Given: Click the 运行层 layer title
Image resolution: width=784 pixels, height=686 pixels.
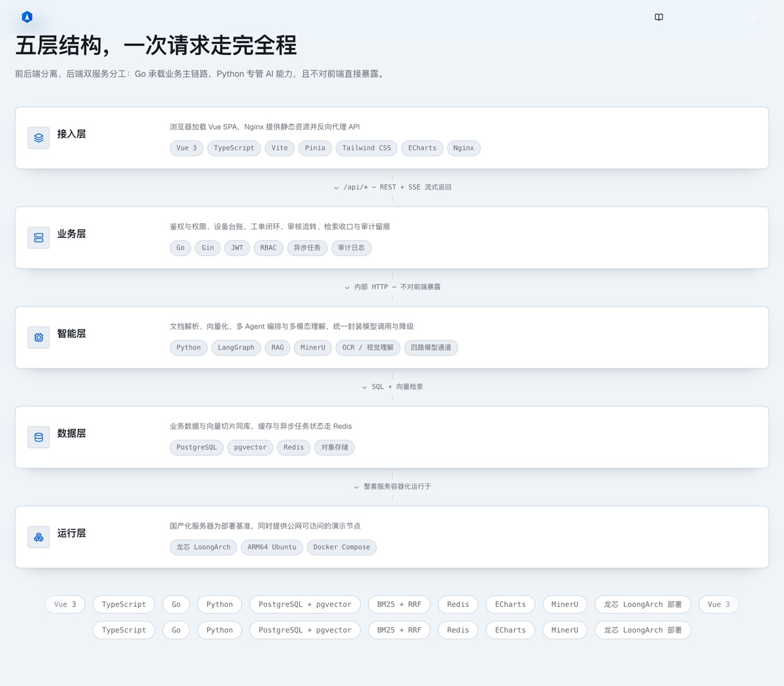Looking at the screenshot, I should 71,533.
